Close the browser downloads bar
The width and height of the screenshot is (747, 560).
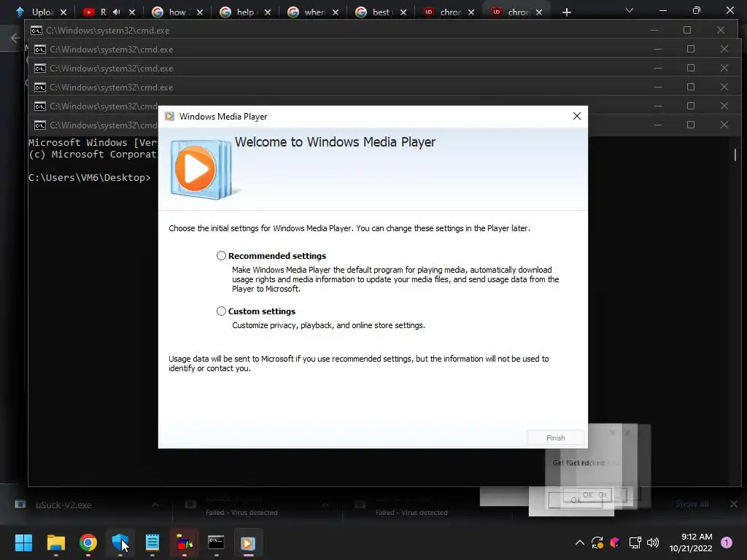point(734,504)
